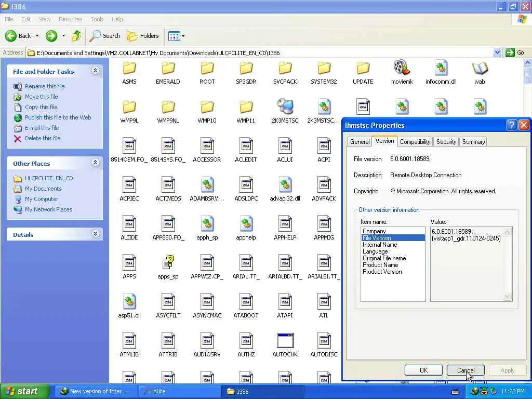Click the Forward navigation arrow
This screenshot has height=399, width=532.
(51, 36)
